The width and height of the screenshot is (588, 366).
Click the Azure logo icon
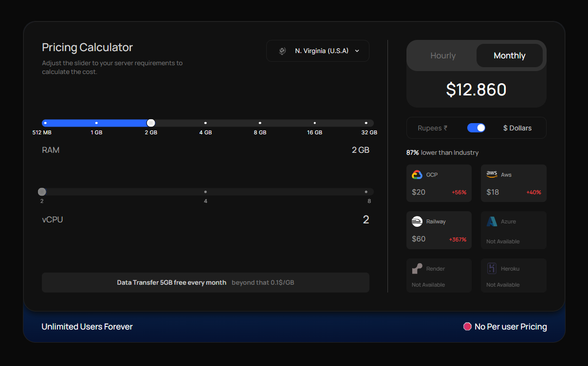coord(492,221)
